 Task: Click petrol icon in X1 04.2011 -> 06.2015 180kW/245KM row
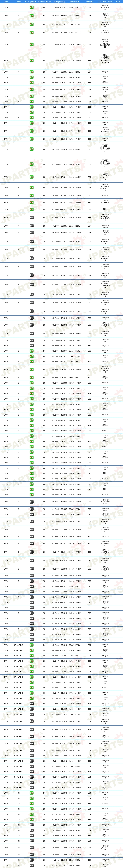(x=31, y=803)
